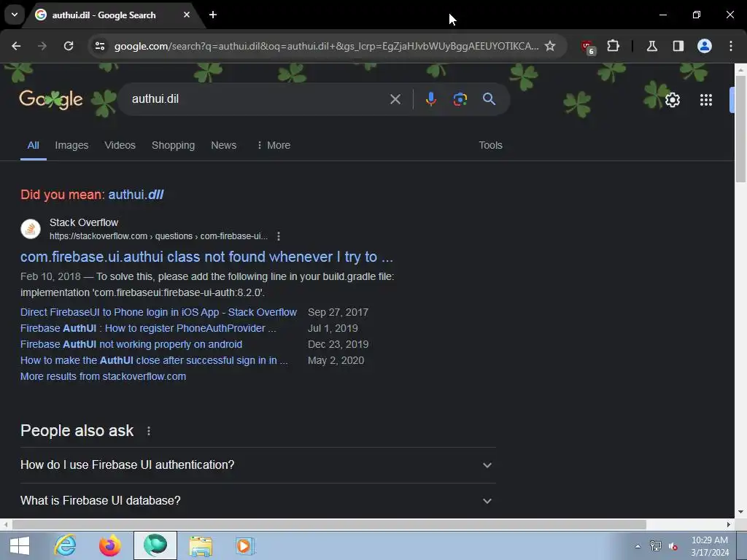The height and width of the screenshot is (560, 747).
Task: Start voice search with microphone
Action: pos(430,99)
